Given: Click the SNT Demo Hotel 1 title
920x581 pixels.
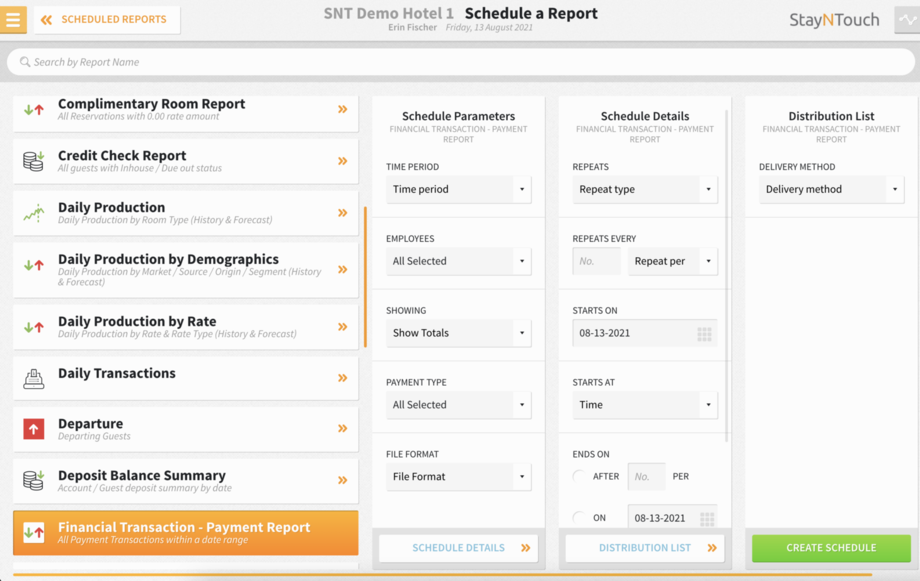Looking at the screenshot, I should click(388, 13).
